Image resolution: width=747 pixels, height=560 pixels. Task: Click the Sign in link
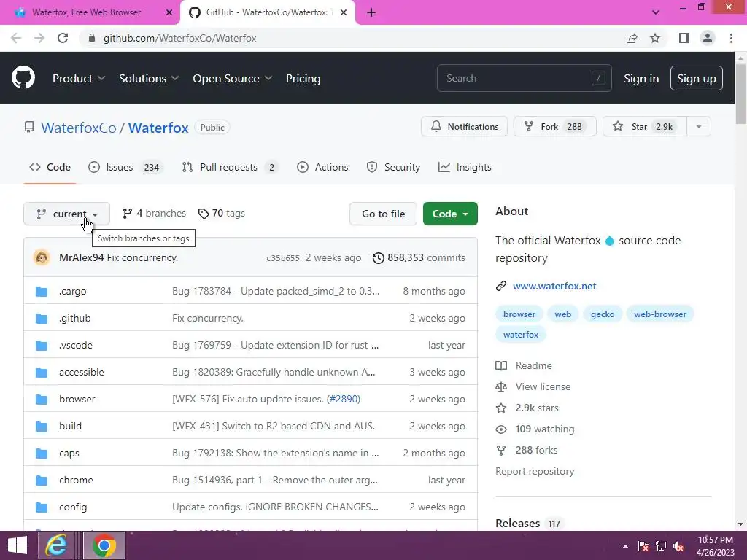click(x=641, y=78)
